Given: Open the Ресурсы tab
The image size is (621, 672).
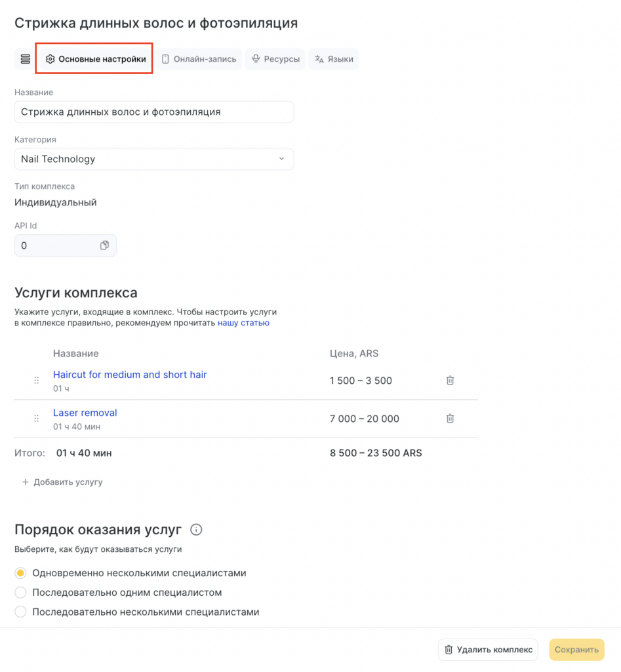Looking at the screenshot, I should point(275,59).
